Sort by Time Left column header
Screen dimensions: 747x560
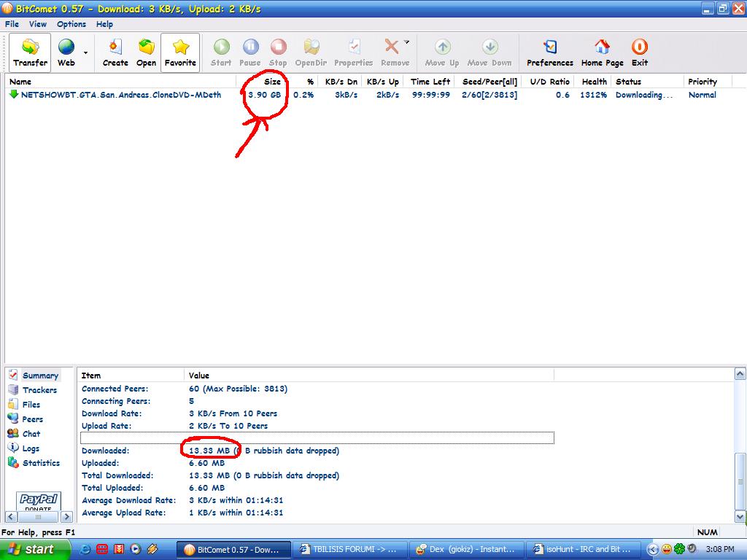click(430, 82)
